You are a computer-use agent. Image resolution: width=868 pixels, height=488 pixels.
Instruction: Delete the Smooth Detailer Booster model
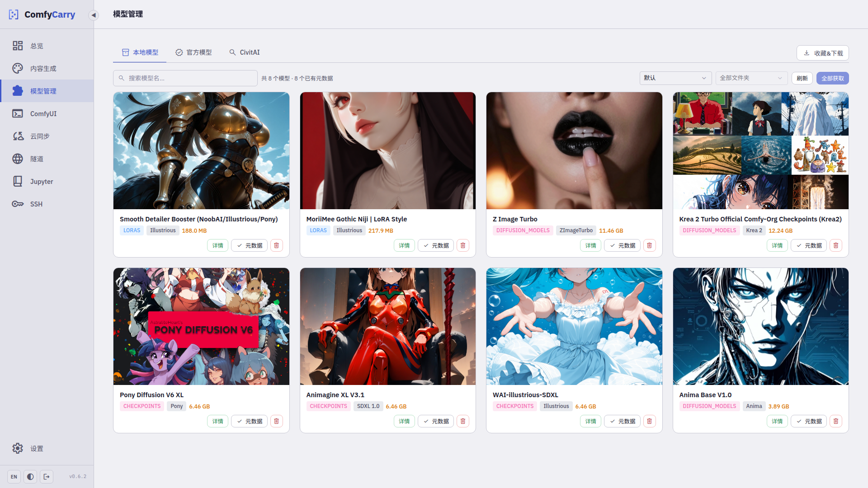pos(277,245)
